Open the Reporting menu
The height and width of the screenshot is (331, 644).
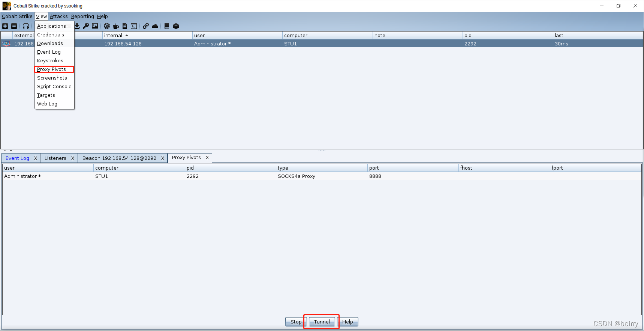[82, 16]
